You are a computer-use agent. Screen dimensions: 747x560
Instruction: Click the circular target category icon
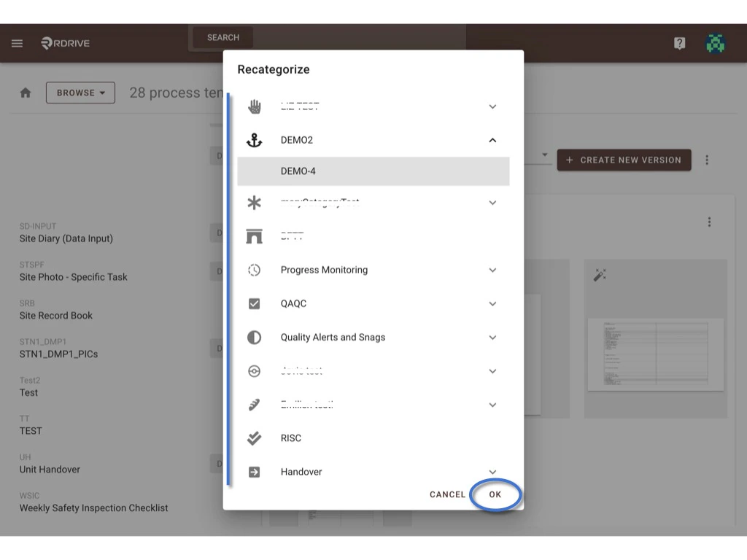(x=255, y=371)
